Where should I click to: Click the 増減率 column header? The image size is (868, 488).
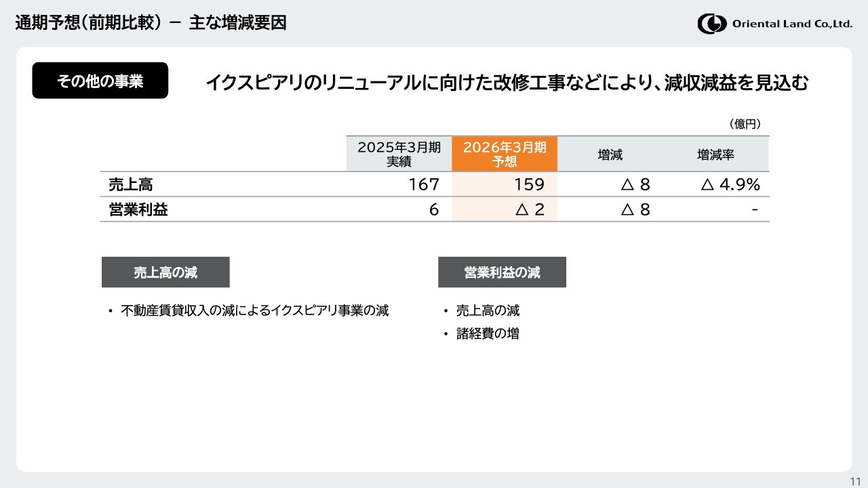(715, 155)
